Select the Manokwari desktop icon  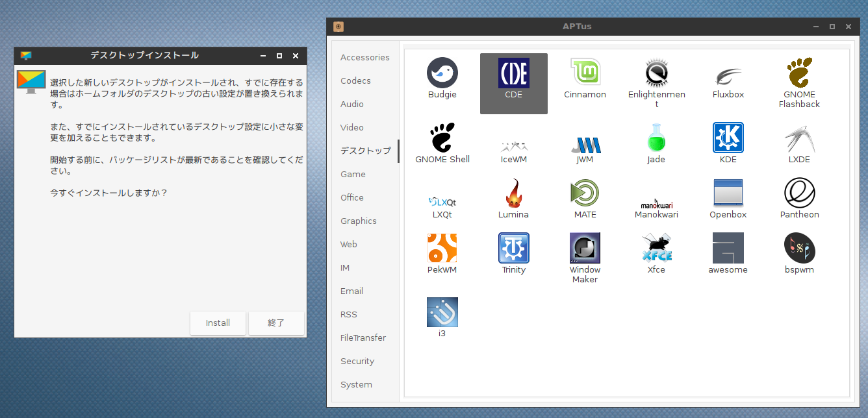[656, 203]
